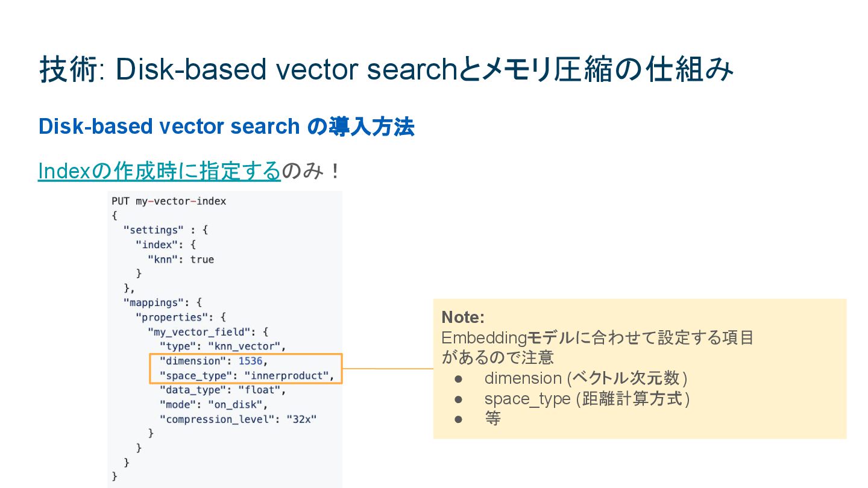This screenshot has height=488, width=868.
Task: Click the "dimension (ベクトル次元数)" bullet
Action: coord(585,378)
